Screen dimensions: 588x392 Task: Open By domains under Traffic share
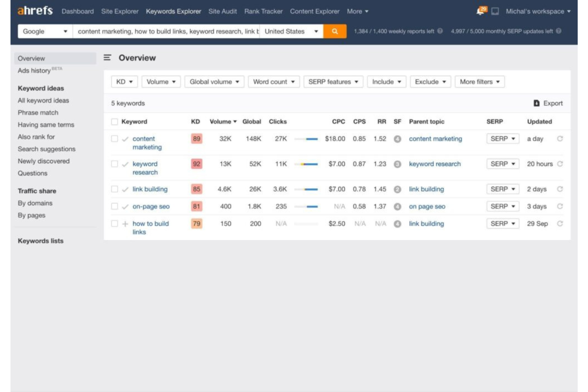[35, 203]
